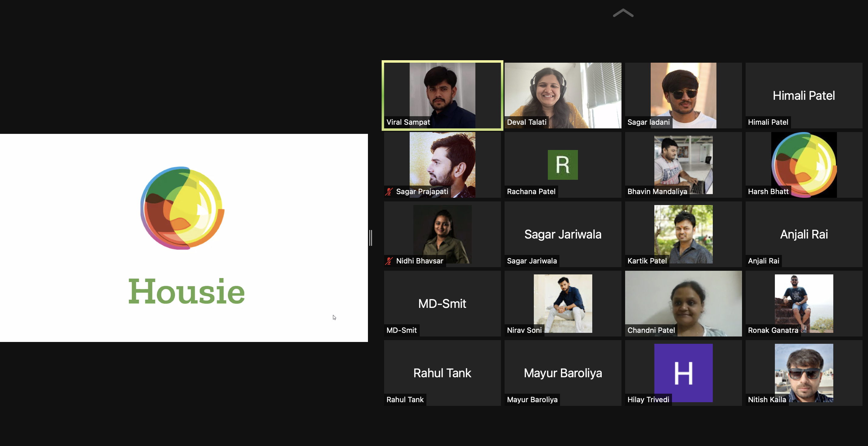
Task: Click the up chevron above the gallery
Action: click(623, 13)
